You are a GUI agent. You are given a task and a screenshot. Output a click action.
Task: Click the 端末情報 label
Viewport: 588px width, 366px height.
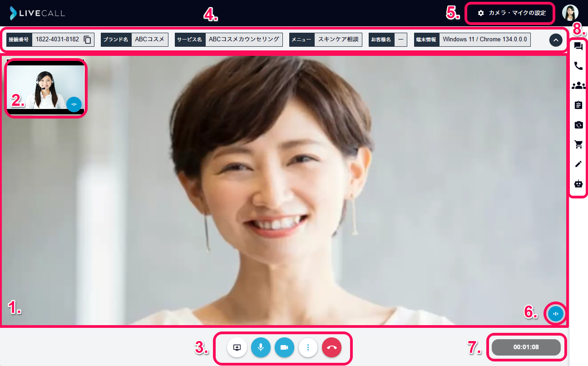coord(426,40)
